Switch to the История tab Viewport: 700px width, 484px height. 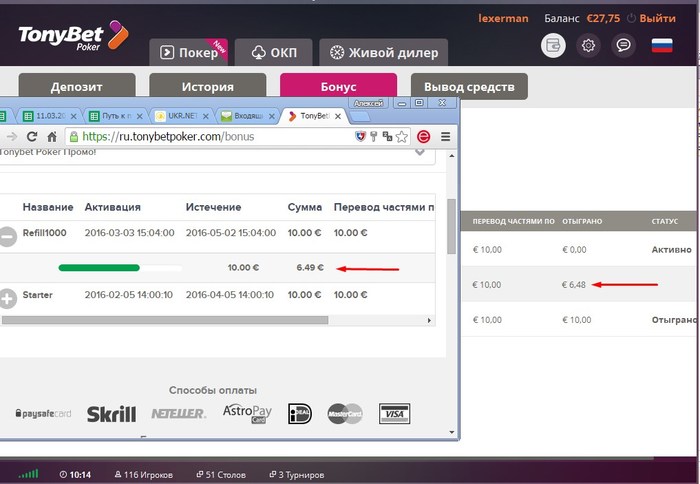point(208,86)
